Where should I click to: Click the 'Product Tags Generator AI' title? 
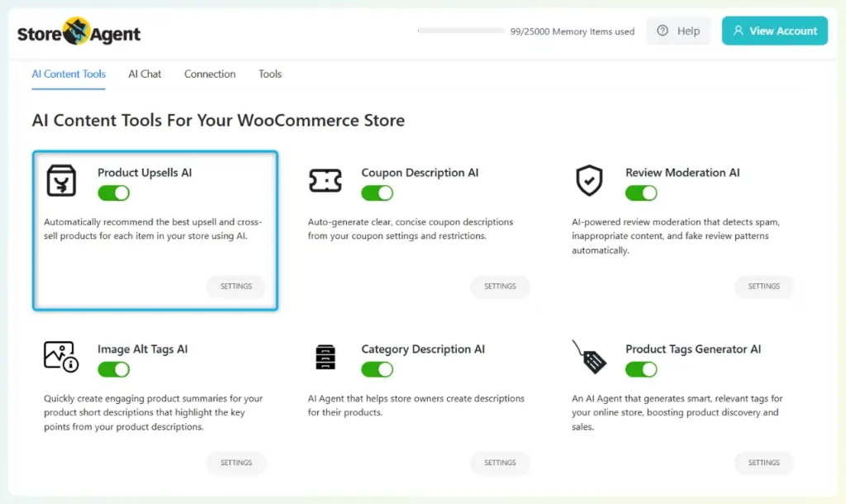click(x=693, y=349)
